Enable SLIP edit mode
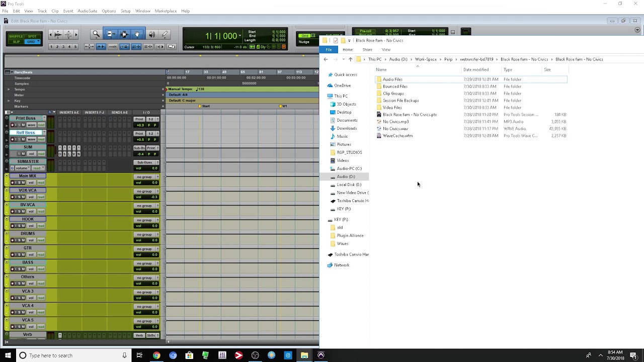The image size is (644, 362). [16, 42]
